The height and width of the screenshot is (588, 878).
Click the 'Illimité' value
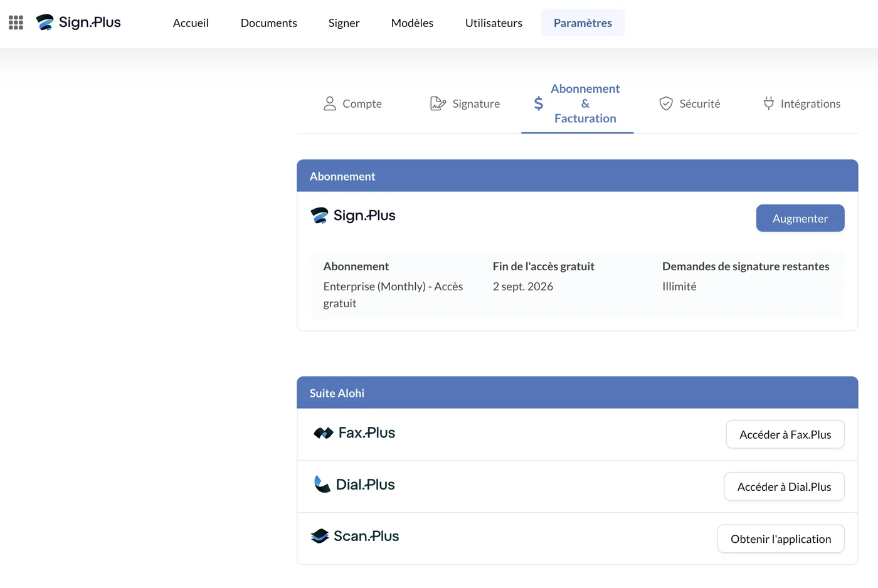click(679, 286)
